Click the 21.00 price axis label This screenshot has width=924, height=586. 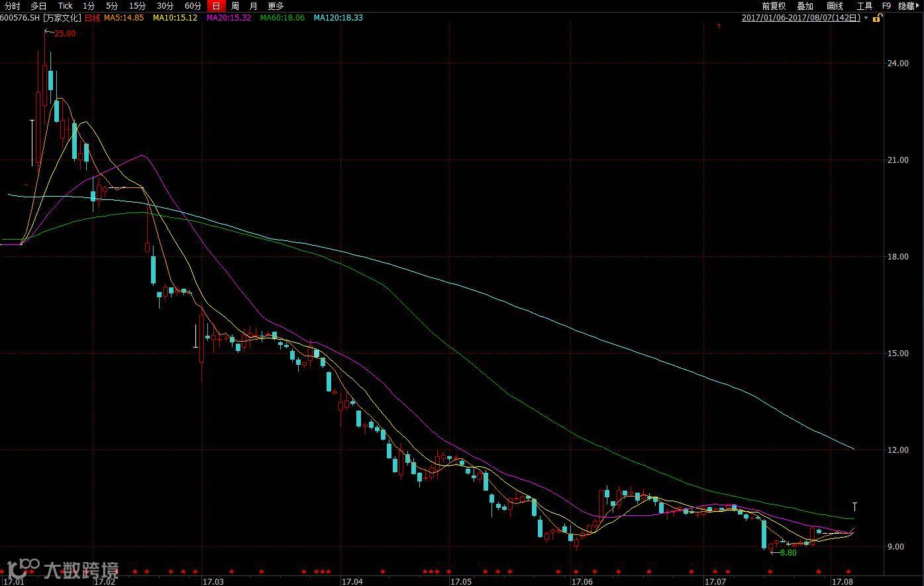(x=898, y=160)
